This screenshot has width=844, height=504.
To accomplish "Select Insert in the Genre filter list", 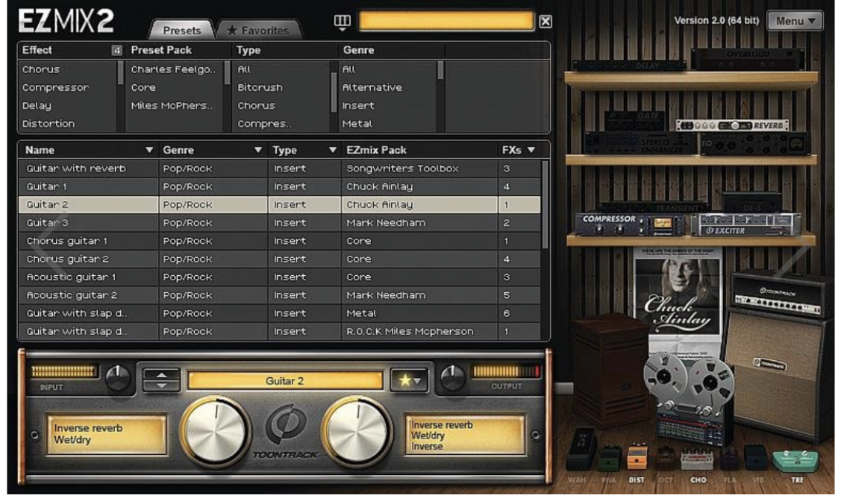I will tap(358, 106).
